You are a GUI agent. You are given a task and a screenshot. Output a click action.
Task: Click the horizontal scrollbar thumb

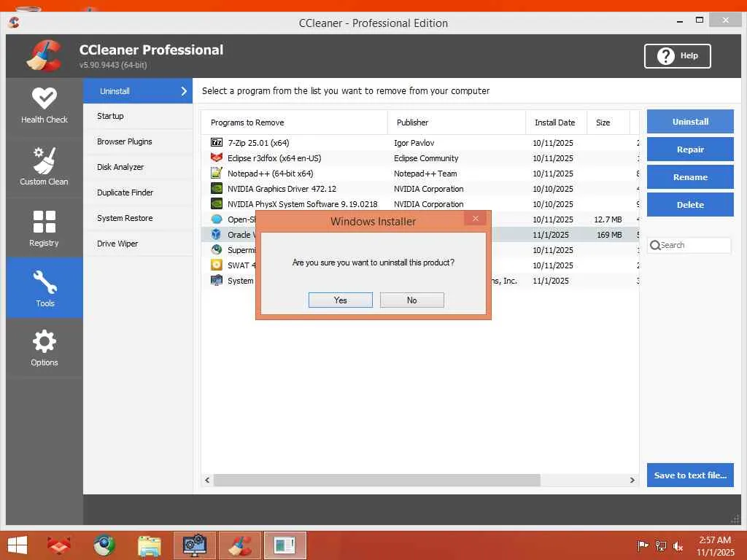(x=377, y=480)
